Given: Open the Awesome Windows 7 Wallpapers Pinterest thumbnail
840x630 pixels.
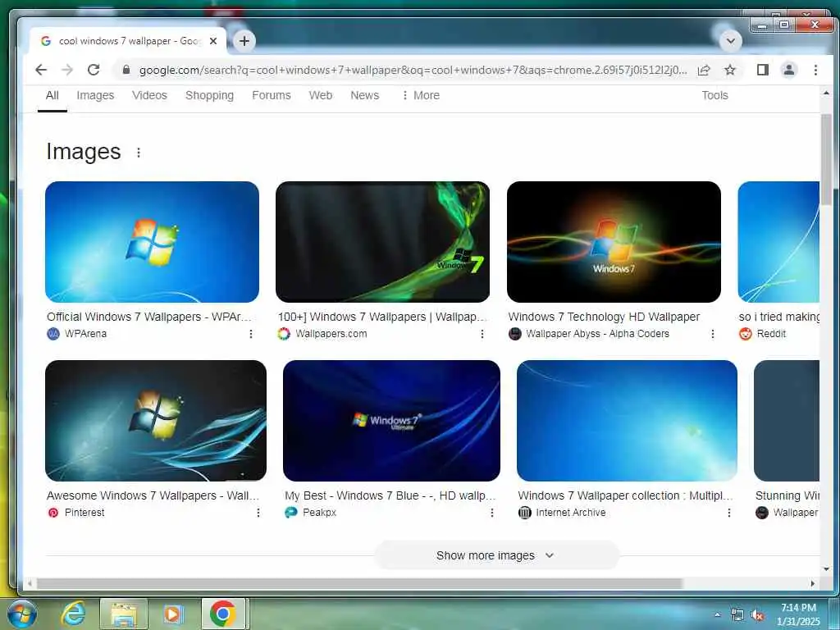Looking at the screenshot, I should tap(156, 421).
